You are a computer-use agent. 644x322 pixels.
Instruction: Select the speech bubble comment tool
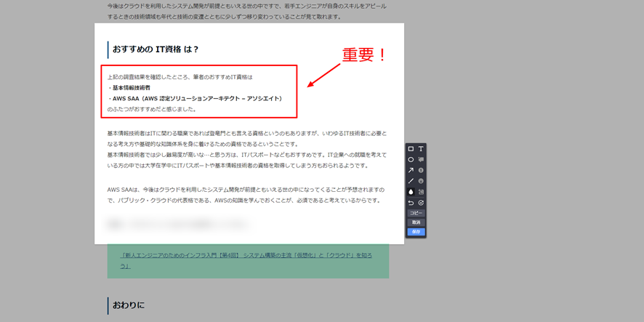(421, 160)
